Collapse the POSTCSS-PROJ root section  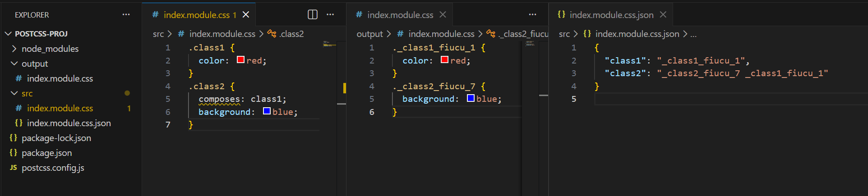point(8,34)
